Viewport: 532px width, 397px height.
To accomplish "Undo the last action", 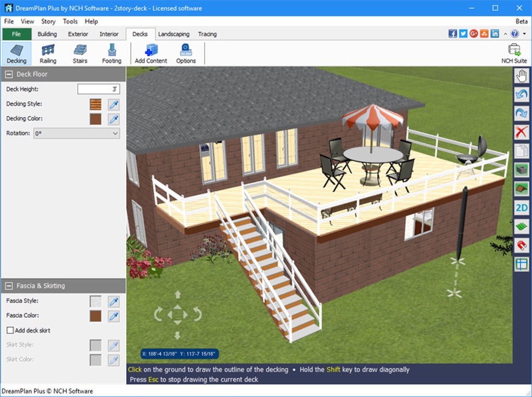I will (521, 94).
